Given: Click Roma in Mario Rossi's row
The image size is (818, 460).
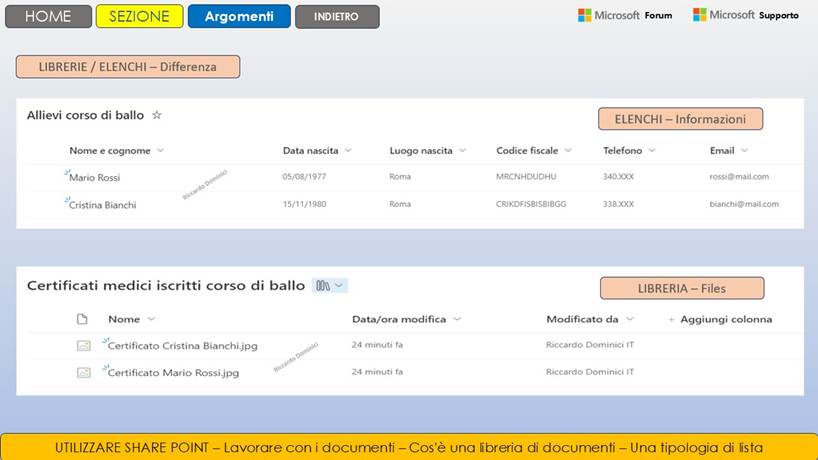Looking at the screenshot, I should pyautogui.click(x=400, y=176).
